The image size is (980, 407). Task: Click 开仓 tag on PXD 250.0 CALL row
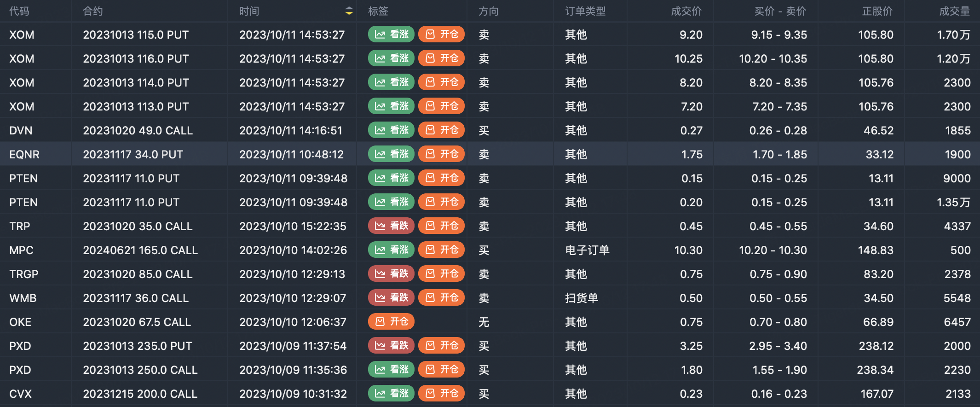[442, 369]
